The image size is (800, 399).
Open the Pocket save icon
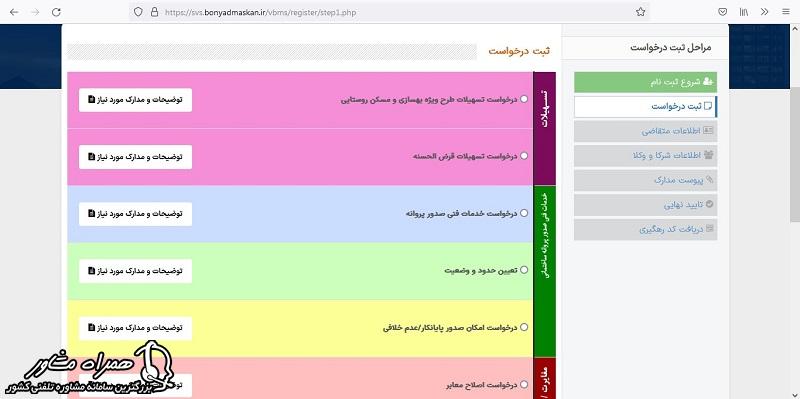pyautogui.click(x=722, y=12)
